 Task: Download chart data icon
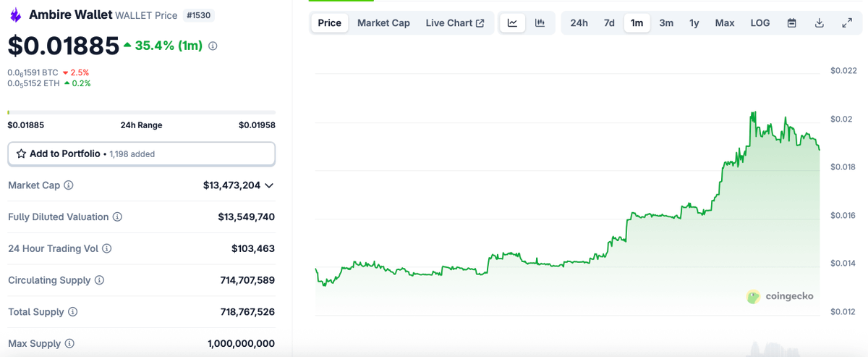coord(820,23)
